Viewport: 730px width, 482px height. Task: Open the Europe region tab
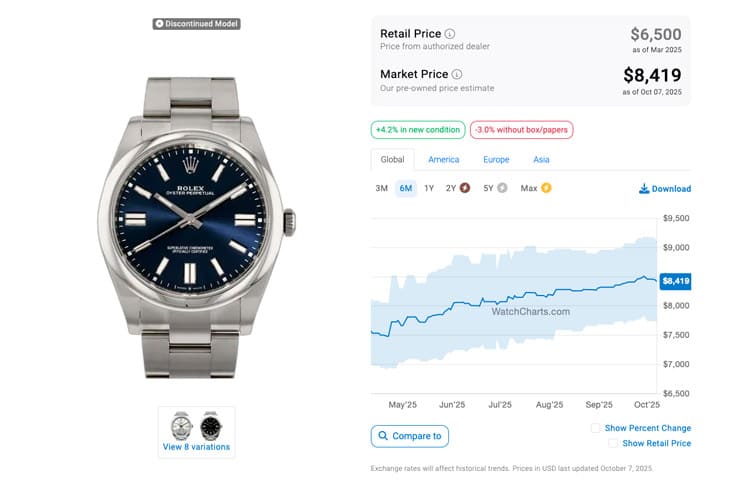[496, 159]
